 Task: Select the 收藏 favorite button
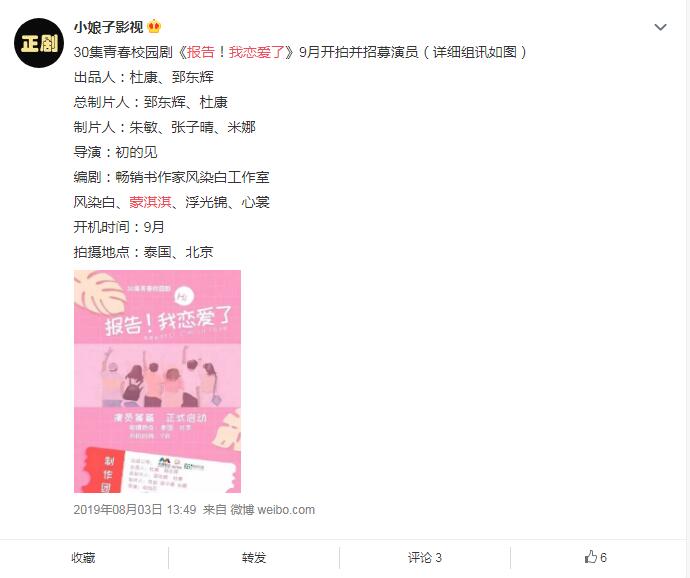pyautogui.click(x=83, y=558)
